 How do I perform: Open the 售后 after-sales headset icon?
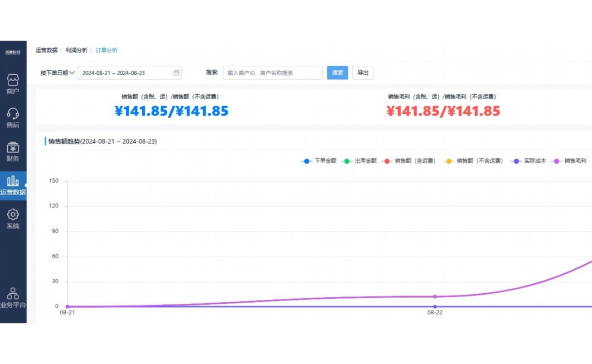click(x=13, y=114)
